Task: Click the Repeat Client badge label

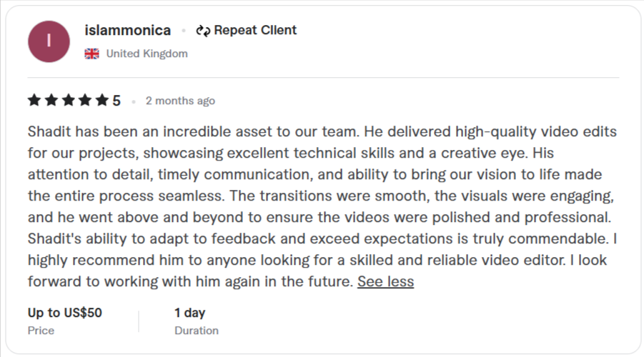Action: coord(255,31)
